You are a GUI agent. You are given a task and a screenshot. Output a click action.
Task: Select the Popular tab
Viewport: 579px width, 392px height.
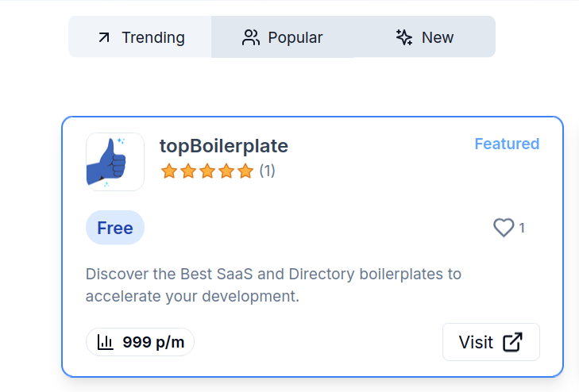(283, 37)
